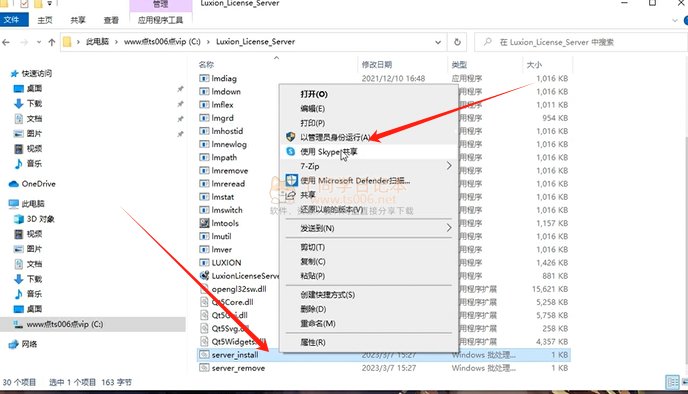
Task: Select the lmgrd file icon
Action: click(x=204, y=118)
